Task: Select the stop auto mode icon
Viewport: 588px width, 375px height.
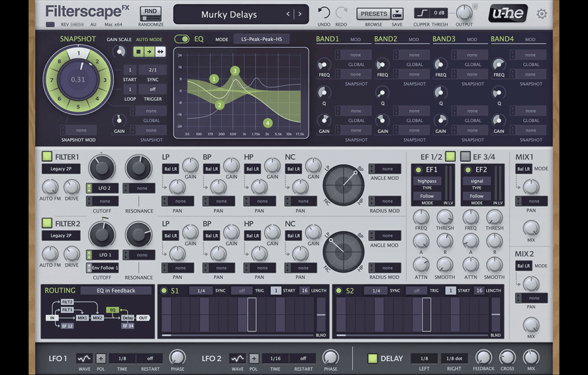Action: pos(138,52)
